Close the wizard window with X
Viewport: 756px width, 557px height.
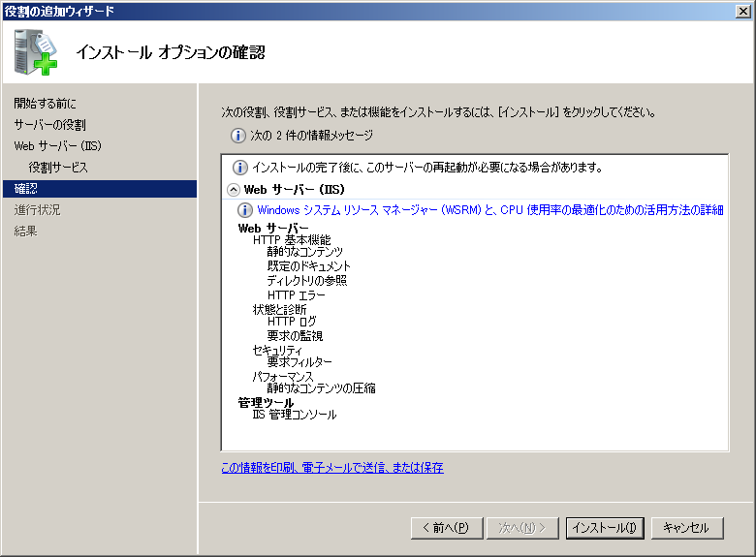[x=741, y=11]
